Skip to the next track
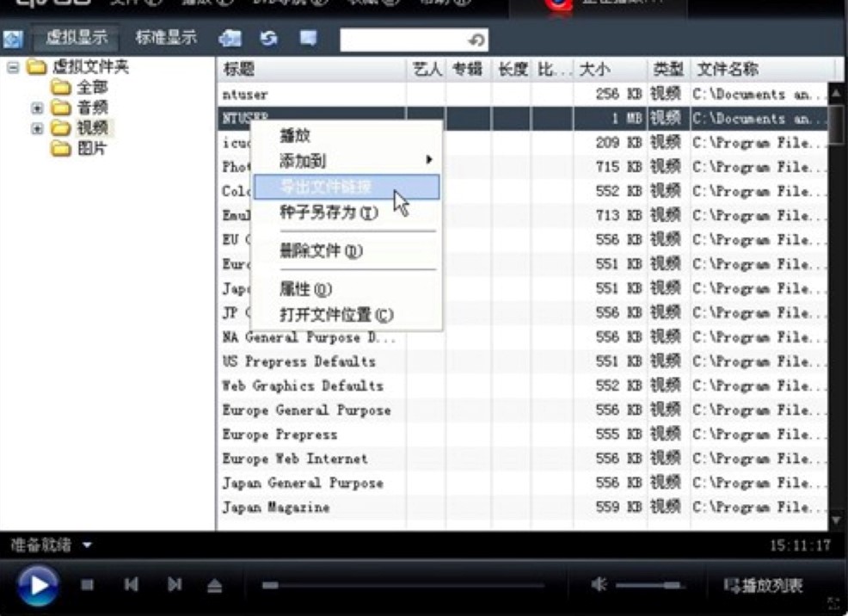 (175, 586)
